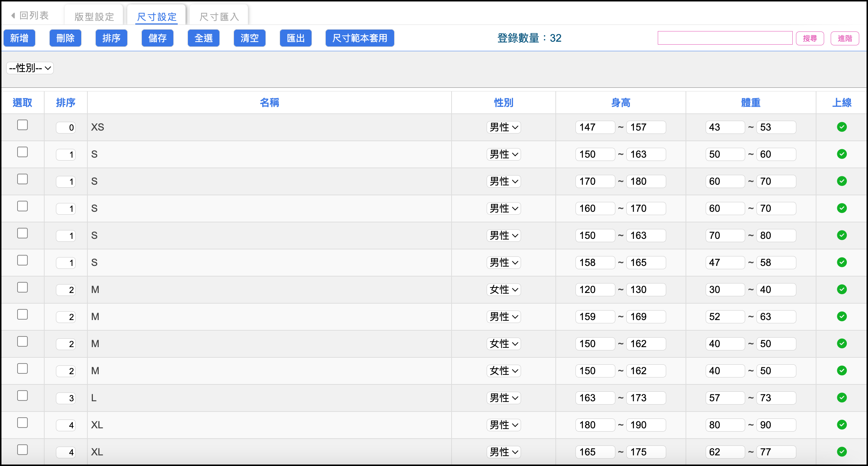Viewport: 868px width, 466px height.
Task: Open gender dropdown in XS row
Action: pyautogui.click(x=503, y=127)
